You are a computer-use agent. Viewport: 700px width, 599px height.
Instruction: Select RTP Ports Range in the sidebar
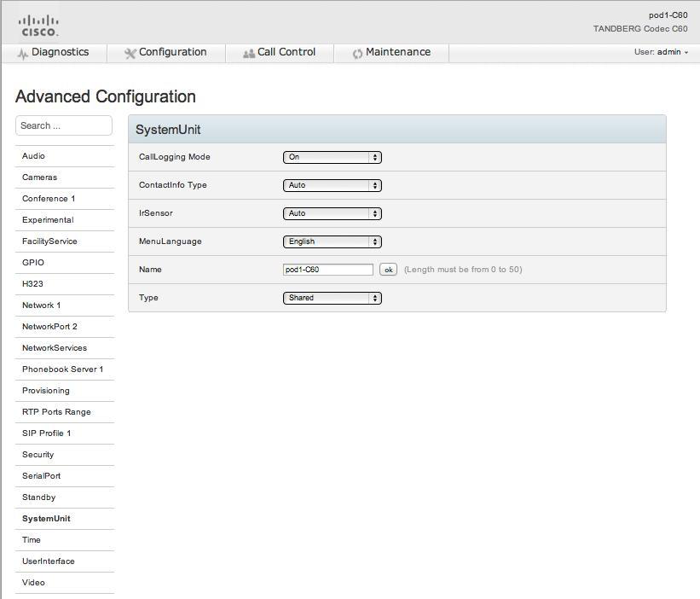click(x=65, y=412)
